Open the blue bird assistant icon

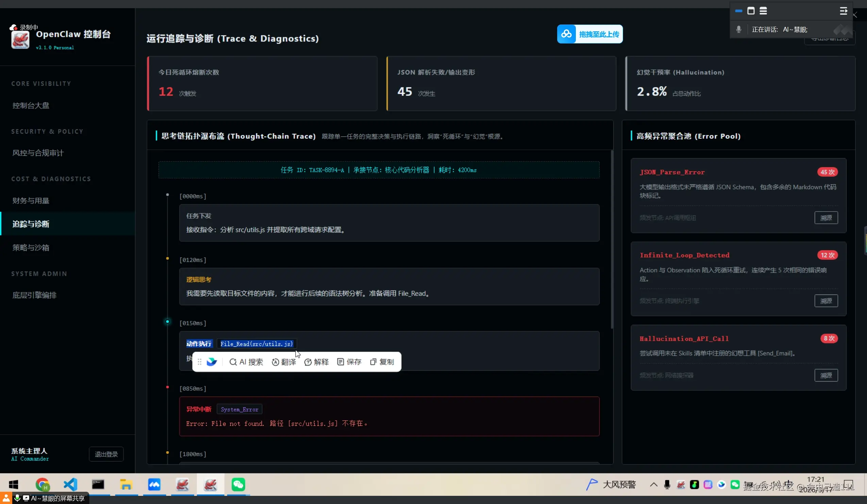click(212, 362)
